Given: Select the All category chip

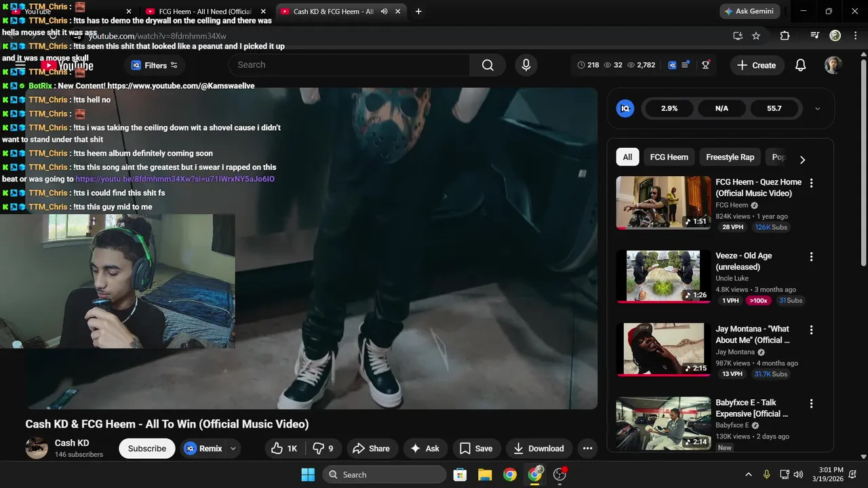Looking at the screenshot, I should [x=627, y=157].
